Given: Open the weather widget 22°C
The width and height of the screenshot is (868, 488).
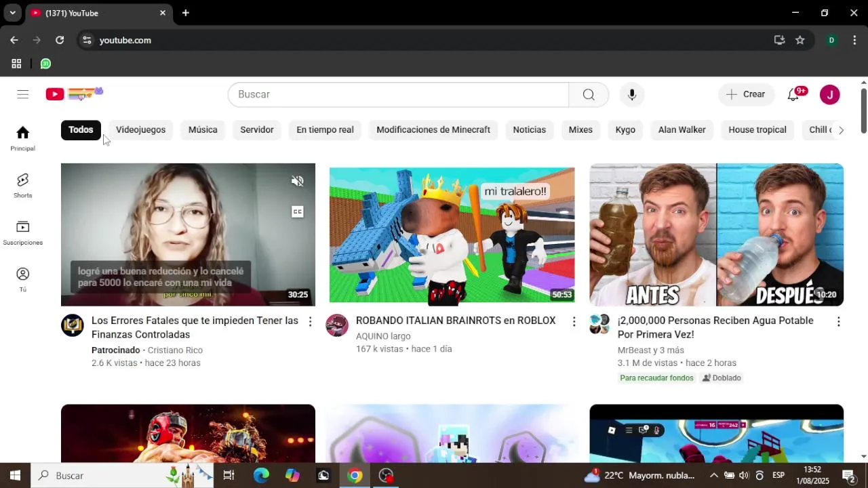Looking at the screenshot, I should [639, 476].
